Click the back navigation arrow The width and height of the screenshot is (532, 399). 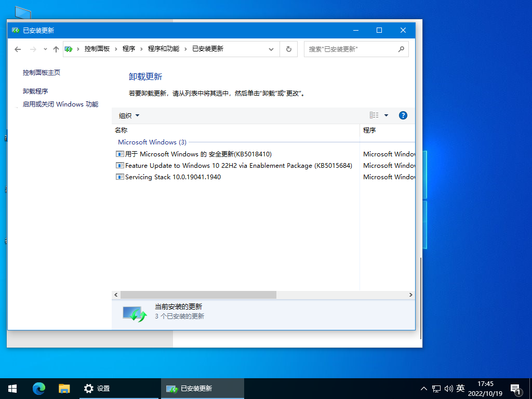coord(18,48)
